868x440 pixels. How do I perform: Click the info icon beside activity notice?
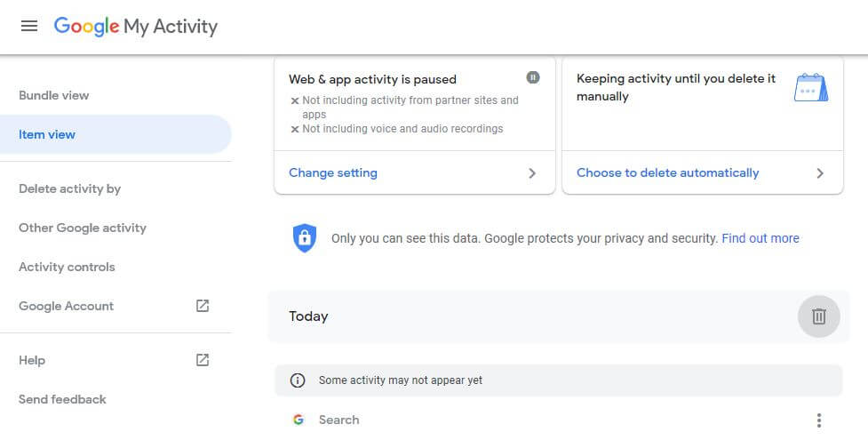click(298, 380)
